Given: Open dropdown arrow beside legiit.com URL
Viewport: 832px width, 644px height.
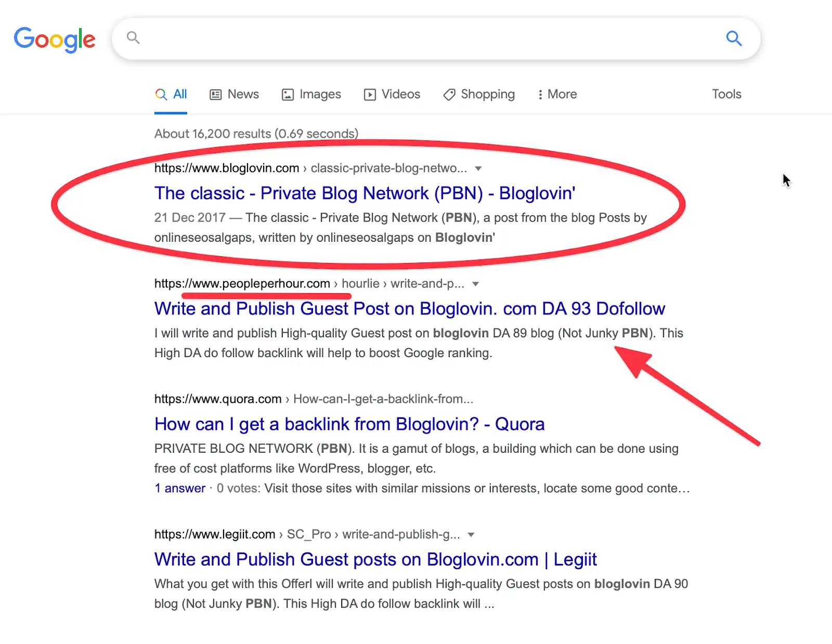Looking at the screenshot, I should (x=471, y=534).
